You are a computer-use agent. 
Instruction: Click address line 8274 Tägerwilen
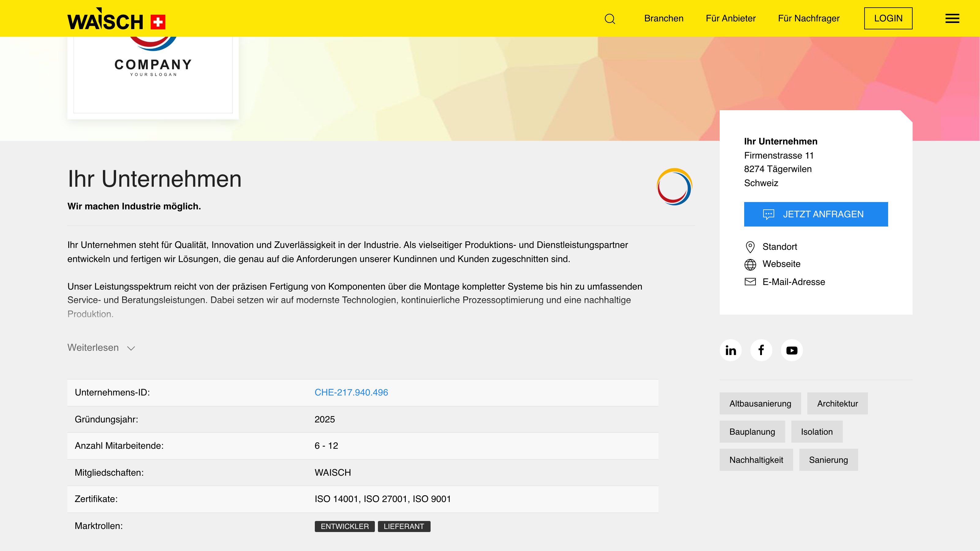tap(778, 169)
